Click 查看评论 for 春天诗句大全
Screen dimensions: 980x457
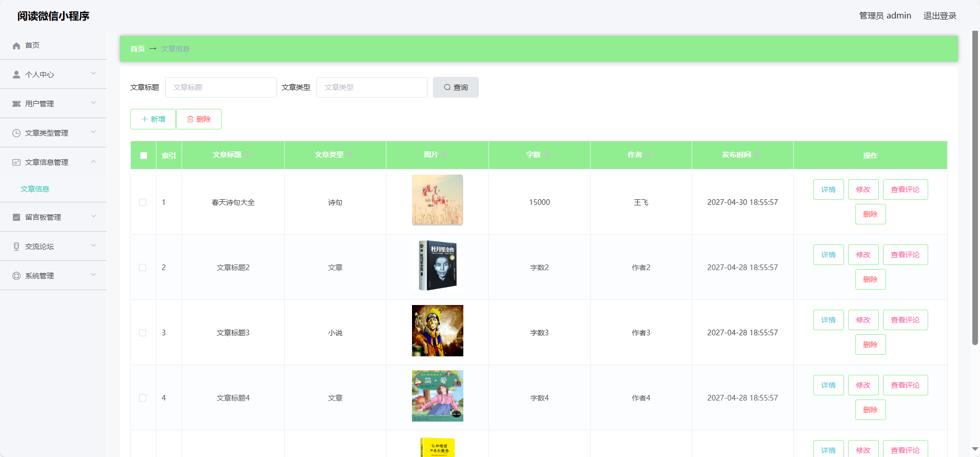[x=905, y=189]
